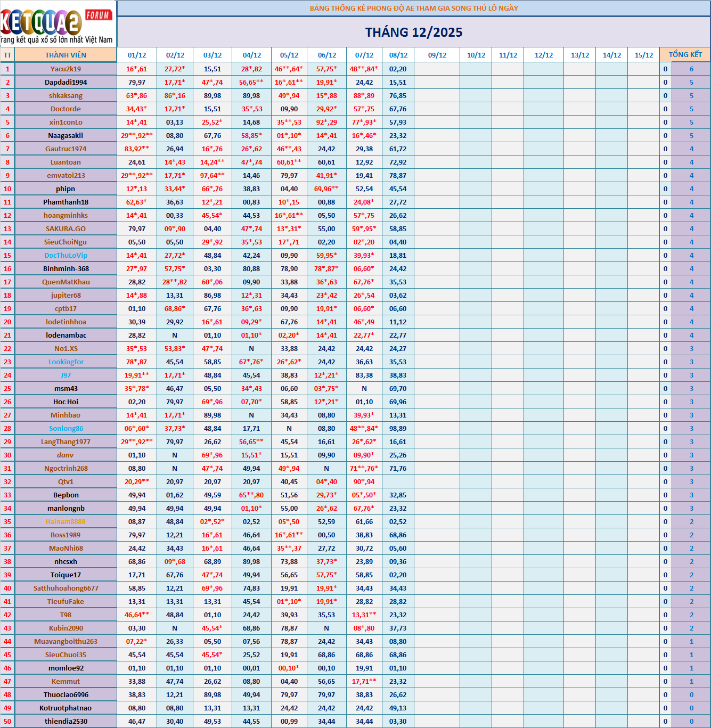This screenshot has height=728, width=711.
Task: Click the THÁNG 12/2025 title
Action: pos(413,32)
